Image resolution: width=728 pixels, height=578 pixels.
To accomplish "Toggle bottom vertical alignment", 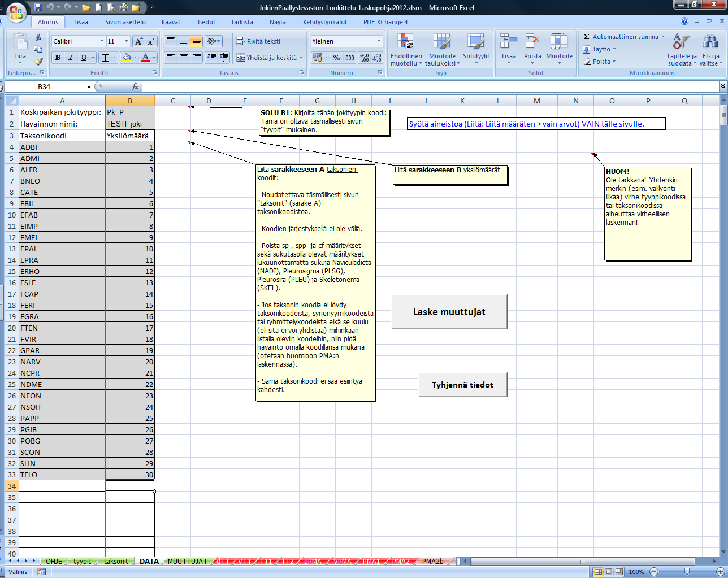I will pyautogui.click(x=196, y=41).
